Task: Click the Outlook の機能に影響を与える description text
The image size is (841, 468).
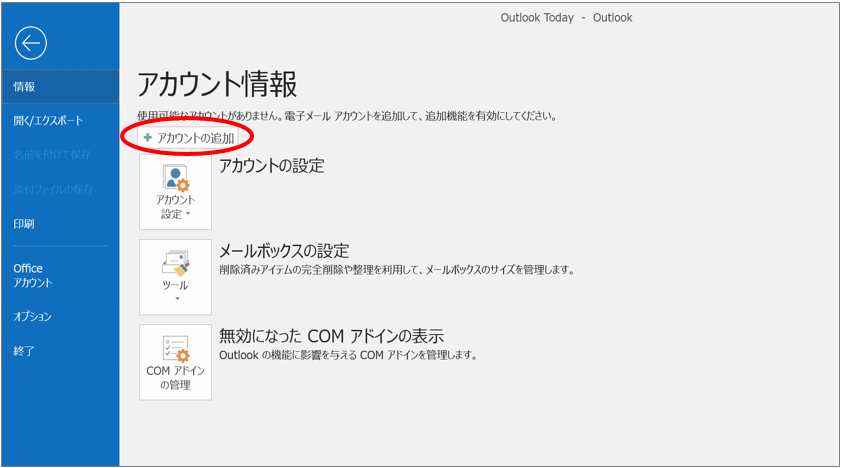Action: [348, 355]
